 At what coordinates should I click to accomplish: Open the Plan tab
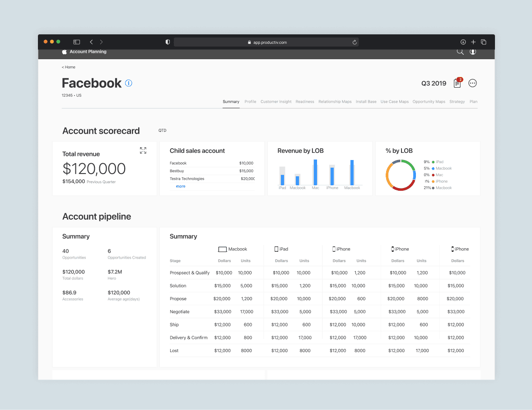473,102
